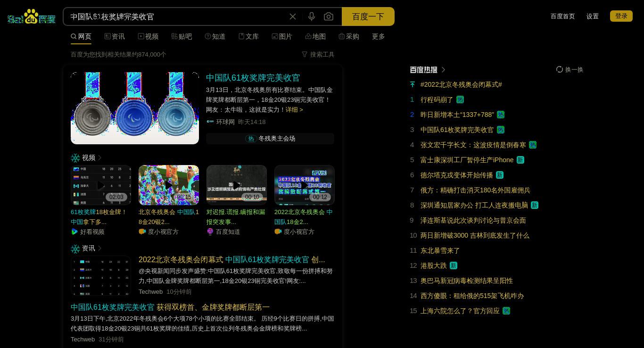Expand the 资讯 section chevron

pyautogui.click(x=99, y=248)
